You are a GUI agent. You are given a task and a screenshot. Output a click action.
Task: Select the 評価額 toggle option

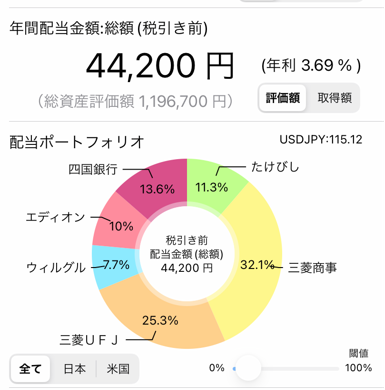tap(282, 98)
